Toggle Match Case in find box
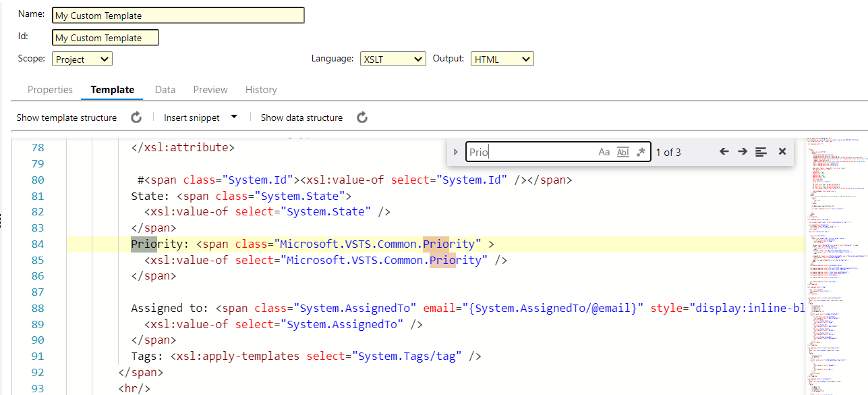 point(604,152)
